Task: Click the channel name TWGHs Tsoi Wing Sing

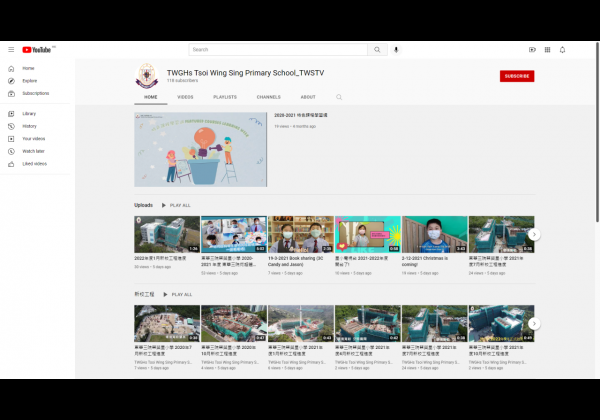Action: 245,73
